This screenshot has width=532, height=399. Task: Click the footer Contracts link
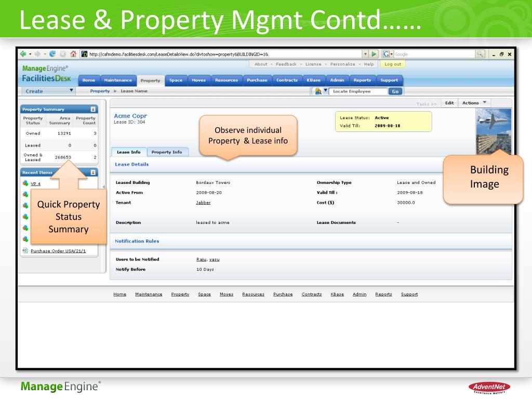(x=312, y=294)
